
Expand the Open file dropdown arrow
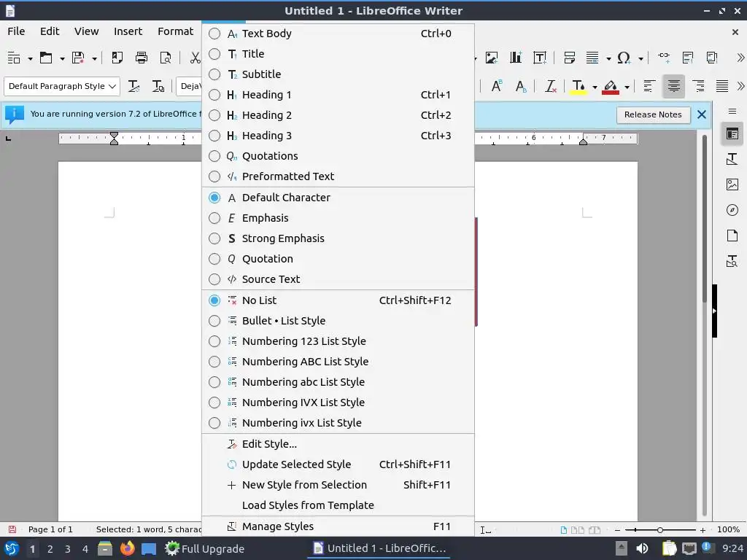(62, 58)
